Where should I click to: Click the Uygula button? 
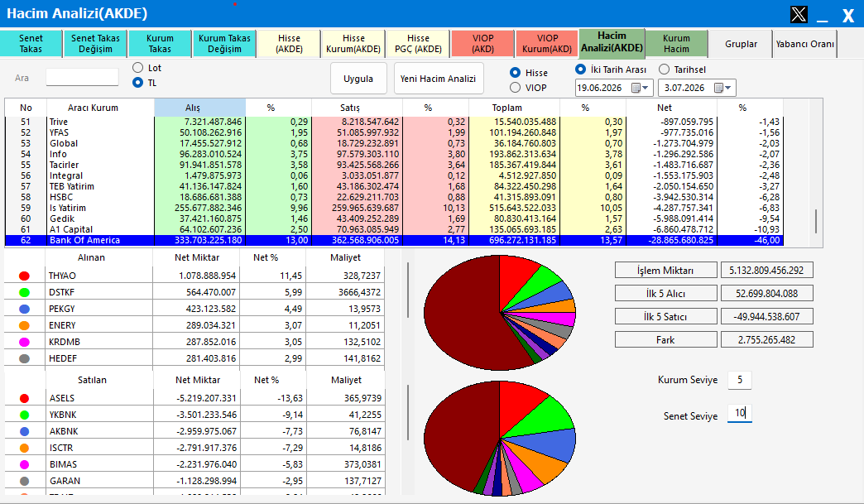pos(358,79)
